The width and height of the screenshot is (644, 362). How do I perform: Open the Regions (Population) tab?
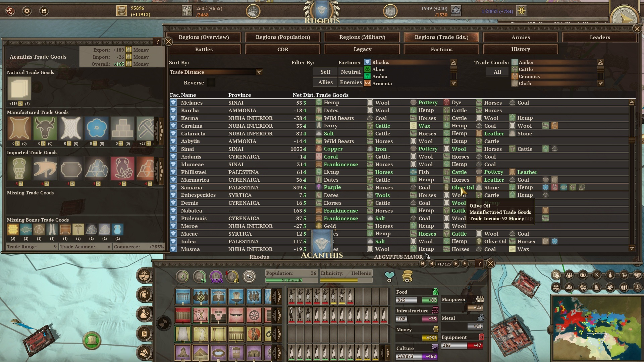click(x=283, y=37)
